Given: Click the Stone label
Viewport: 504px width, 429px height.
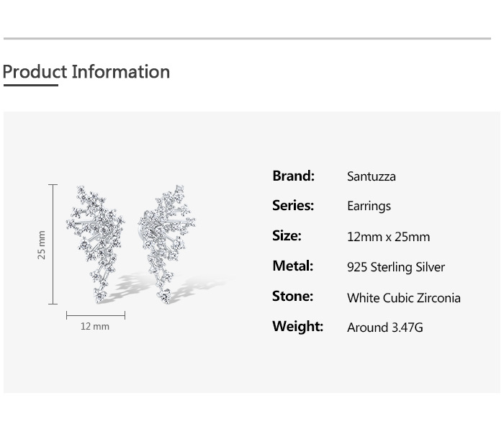Looking at the screenshot, I should tap(292, 296).
